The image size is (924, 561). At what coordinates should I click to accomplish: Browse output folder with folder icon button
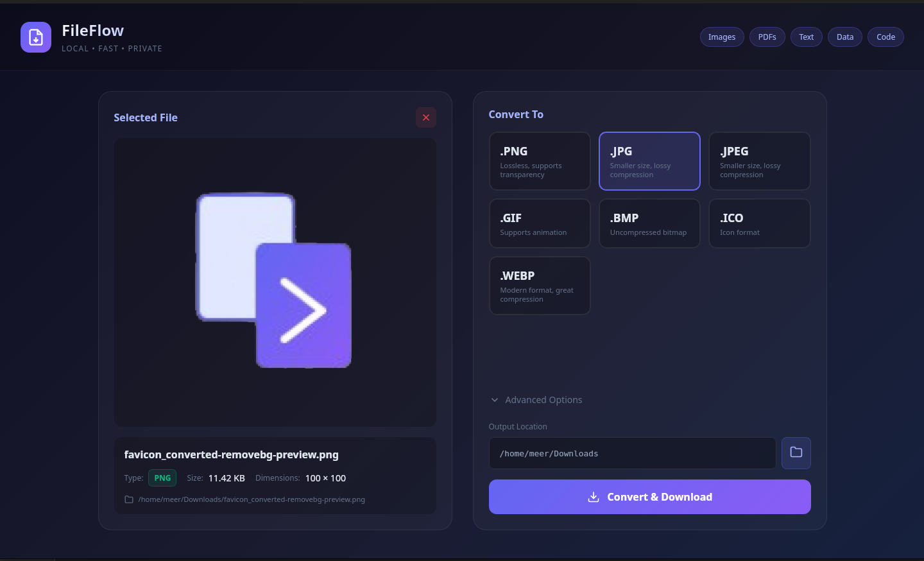click(796, 453)
